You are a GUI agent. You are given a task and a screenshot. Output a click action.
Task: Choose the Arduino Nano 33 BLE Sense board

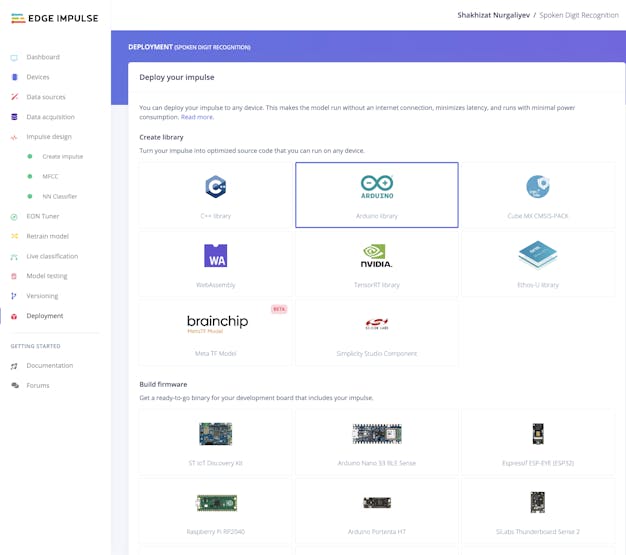coord(377,434)
